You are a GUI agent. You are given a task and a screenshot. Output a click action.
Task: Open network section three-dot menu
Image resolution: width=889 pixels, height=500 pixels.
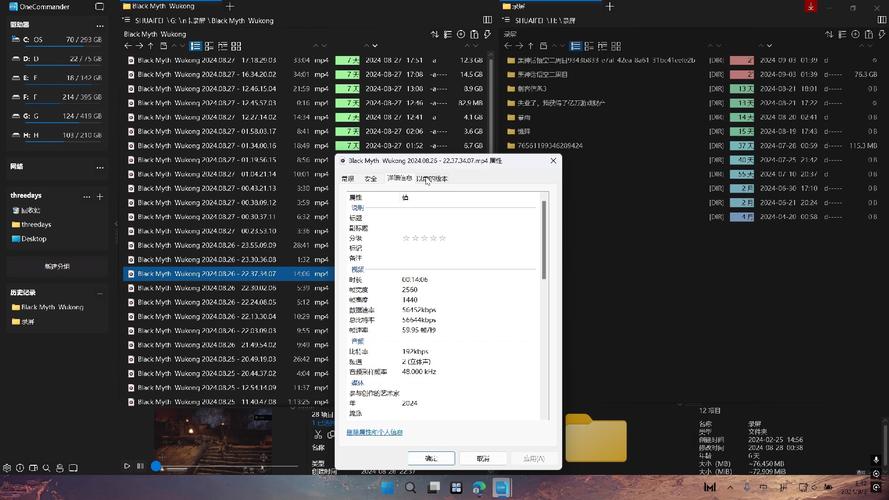100,167
